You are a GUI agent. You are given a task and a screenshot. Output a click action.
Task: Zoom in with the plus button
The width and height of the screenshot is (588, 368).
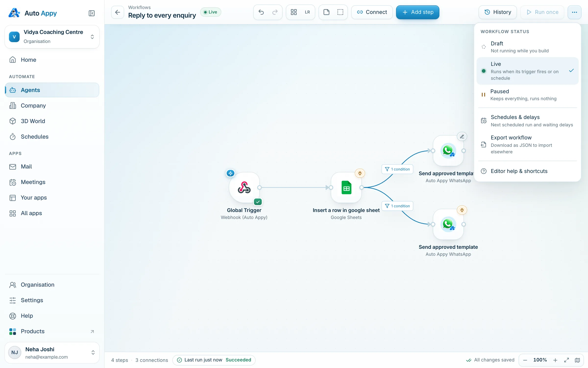555,360
